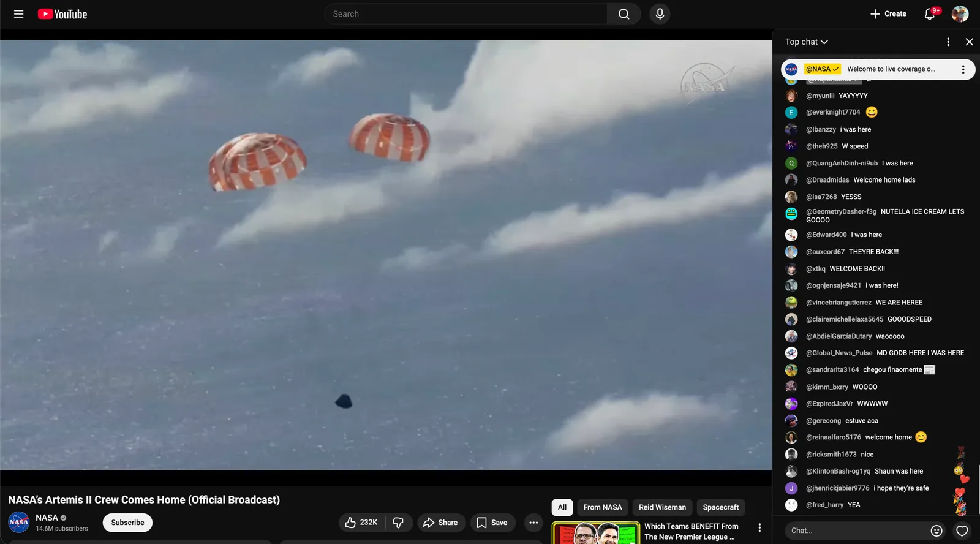
Task: Open the Premier League video thumbnail
Action: (596, 532)
